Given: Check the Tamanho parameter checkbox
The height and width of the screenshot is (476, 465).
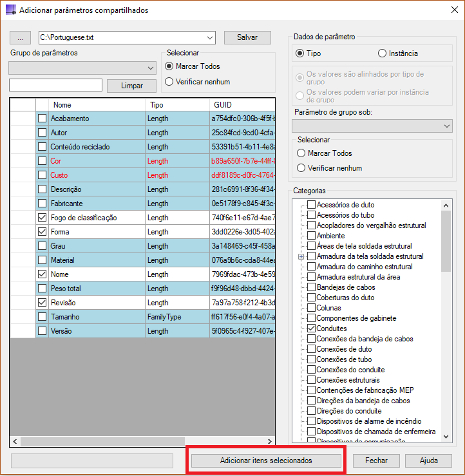Looking at the screenshot, I should (x=43, y=317).
